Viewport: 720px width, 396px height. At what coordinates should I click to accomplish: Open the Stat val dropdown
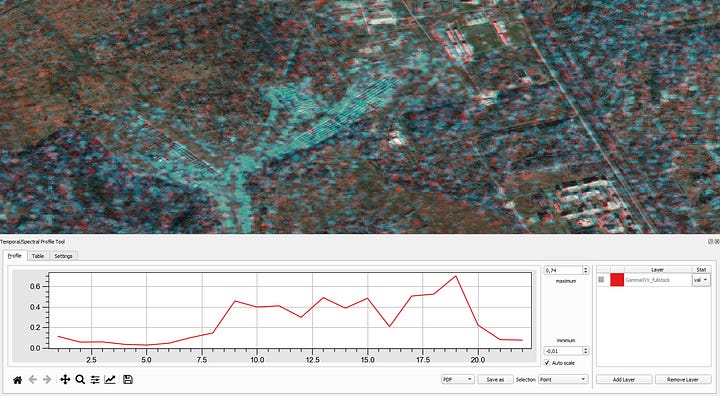pos(701,280)
